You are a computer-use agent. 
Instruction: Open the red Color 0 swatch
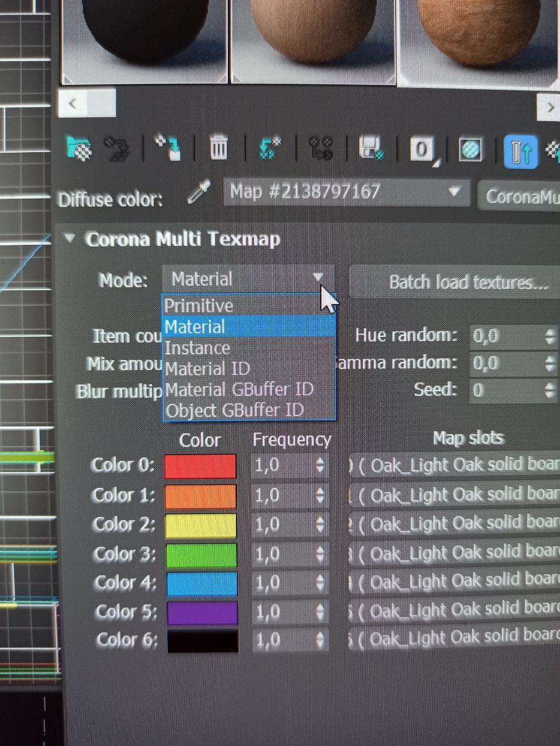[200, 466]
